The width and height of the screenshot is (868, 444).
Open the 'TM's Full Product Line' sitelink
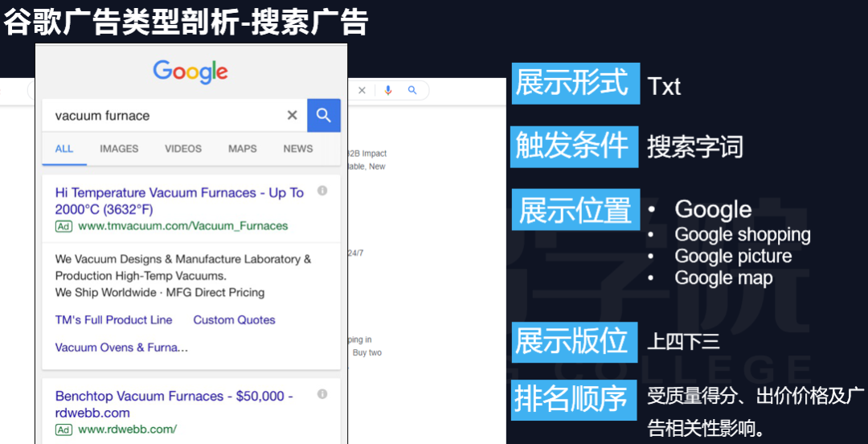tap(113, 320)
